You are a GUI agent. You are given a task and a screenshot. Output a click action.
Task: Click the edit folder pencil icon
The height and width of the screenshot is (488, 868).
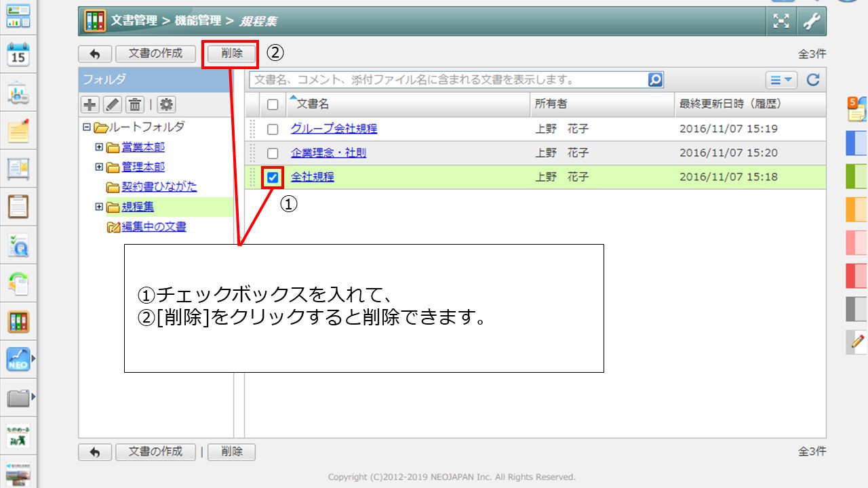[113, 104]
